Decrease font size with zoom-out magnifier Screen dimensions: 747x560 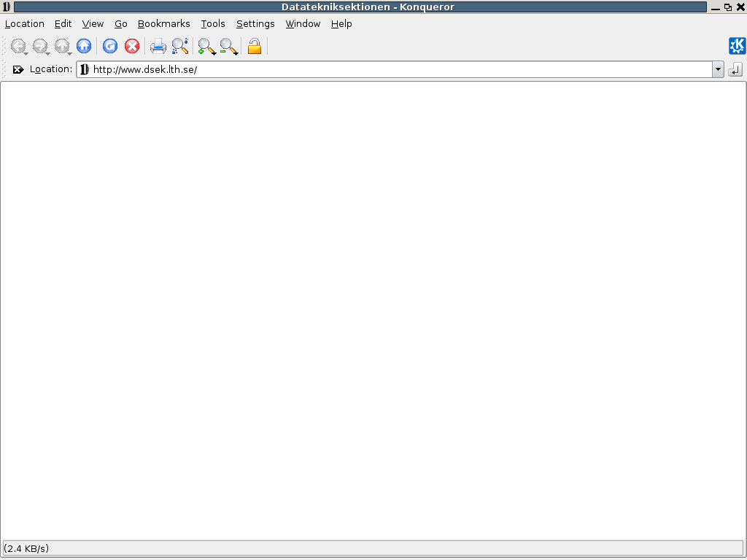point(228,46)
